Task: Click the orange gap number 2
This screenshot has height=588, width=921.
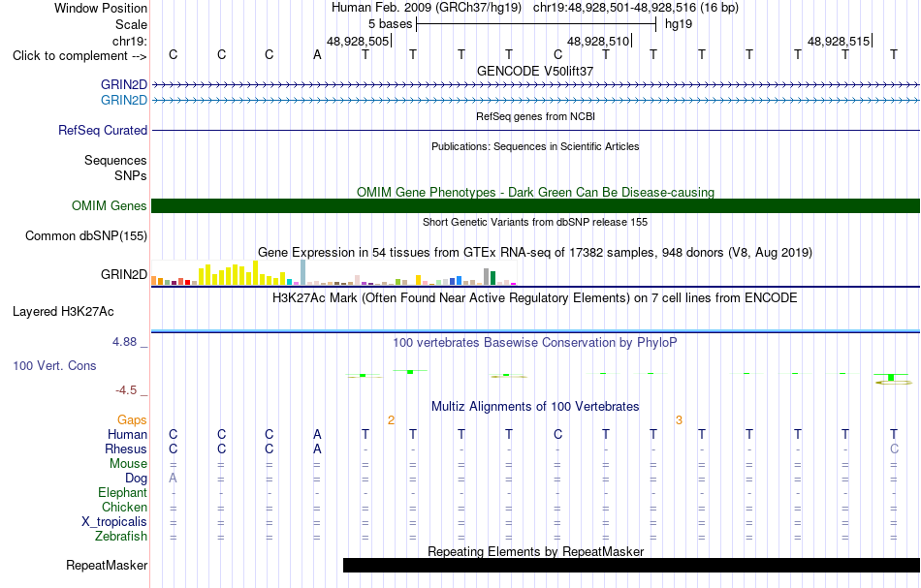Action: (x=392, y=420)
